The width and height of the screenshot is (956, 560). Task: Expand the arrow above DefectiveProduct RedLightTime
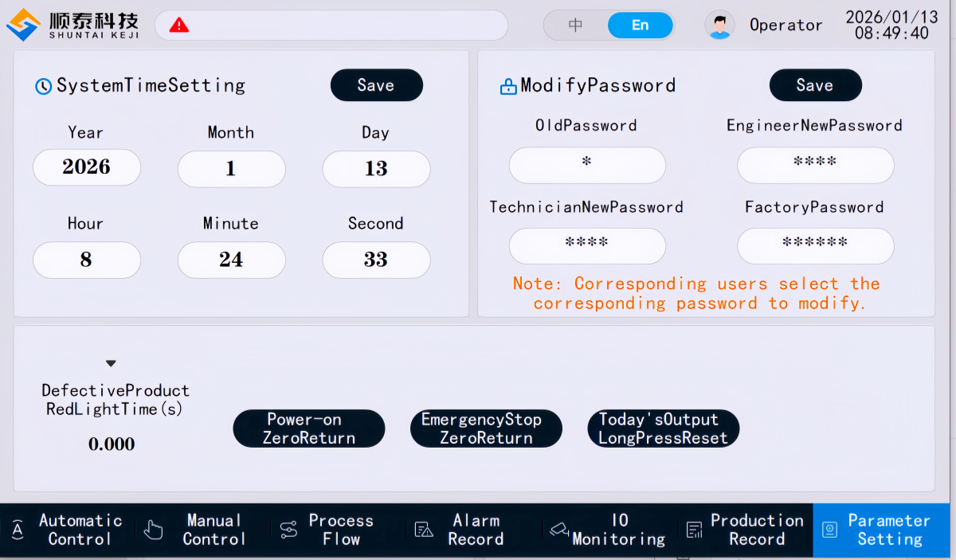[x=111, y=363]
